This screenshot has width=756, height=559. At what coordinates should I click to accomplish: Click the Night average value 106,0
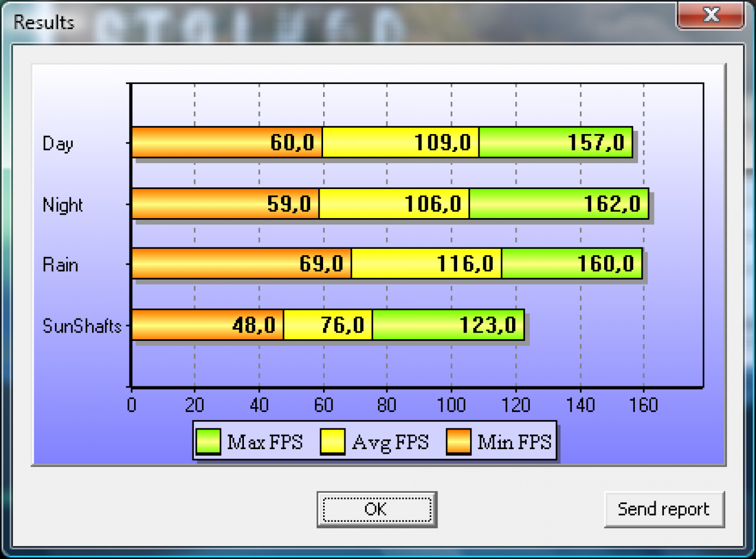(433, 204)
